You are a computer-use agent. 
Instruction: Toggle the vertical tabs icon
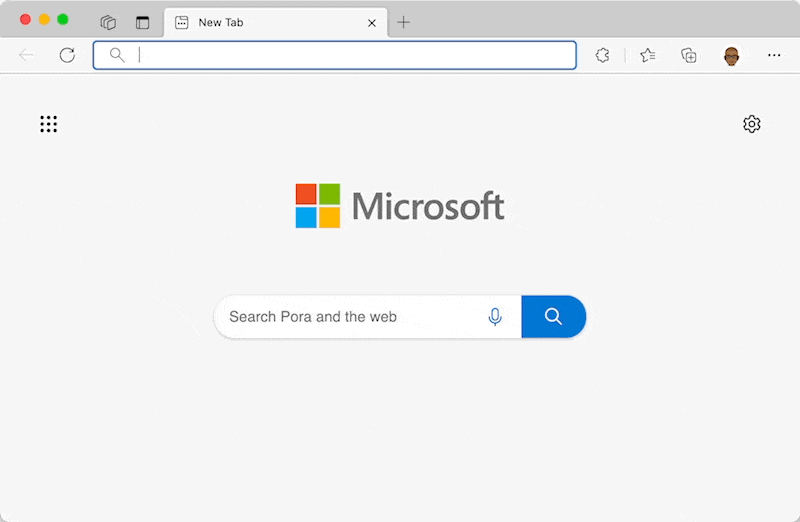[x=142, y=22]
